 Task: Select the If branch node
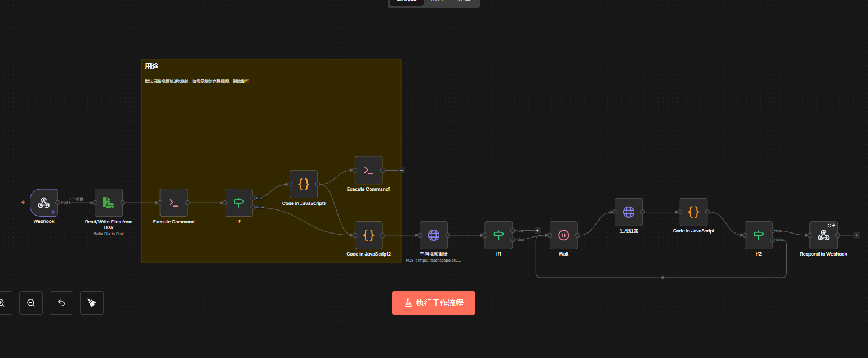coord(239,203)
